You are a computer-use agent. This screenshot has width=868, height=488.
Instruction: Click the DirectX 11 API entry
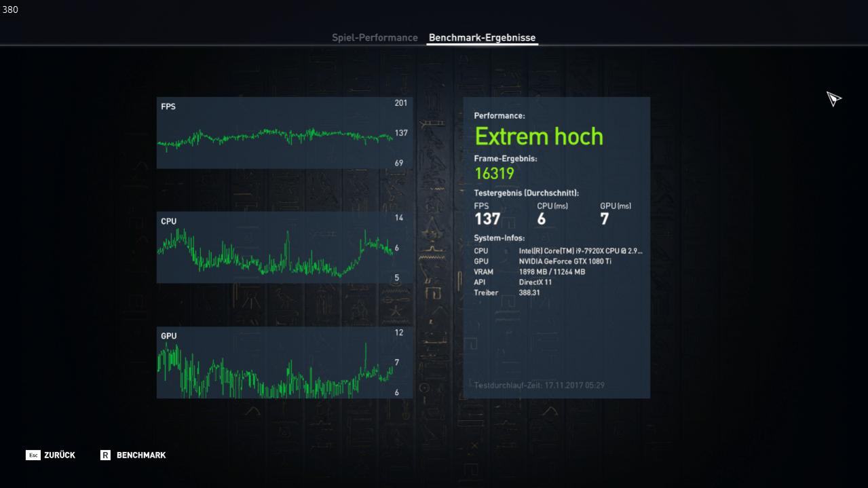click(535, 282)
